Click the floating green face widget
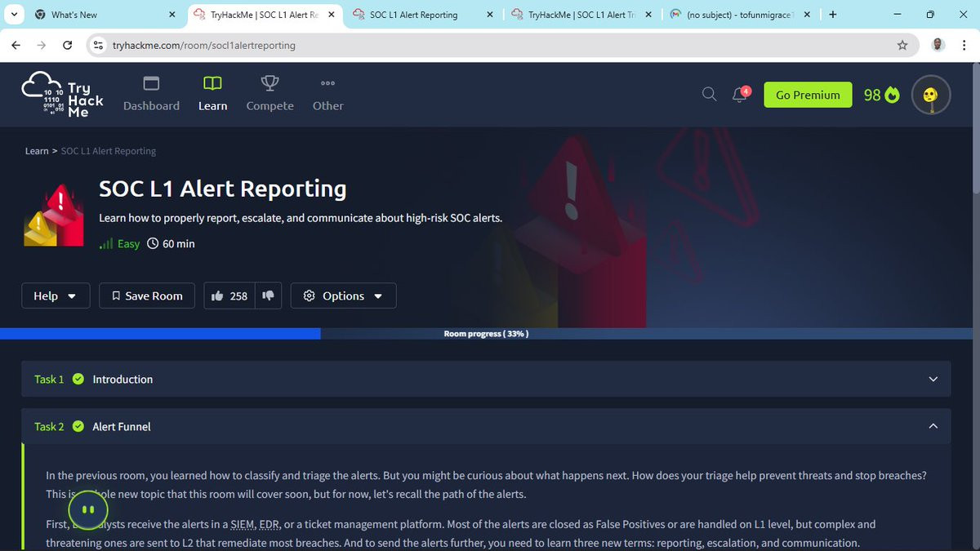The image size is (980, 551). [88, 509]
